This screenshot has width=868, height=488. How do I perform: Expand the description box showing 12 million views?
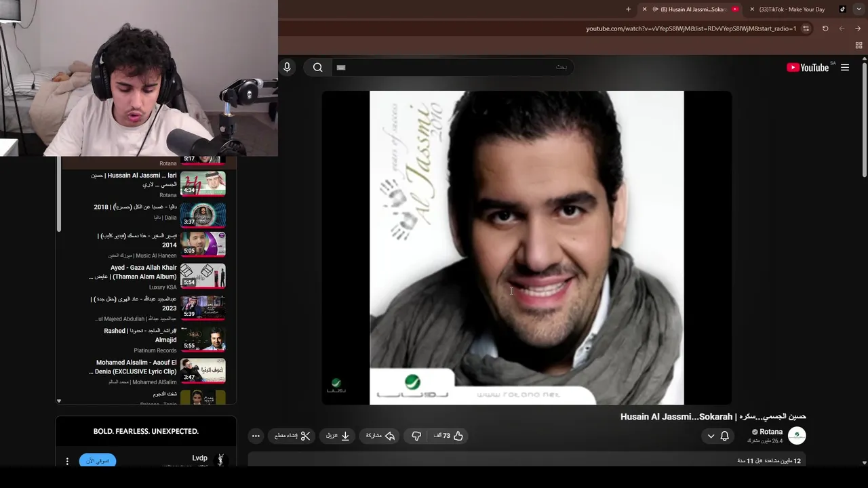(528, 461)
